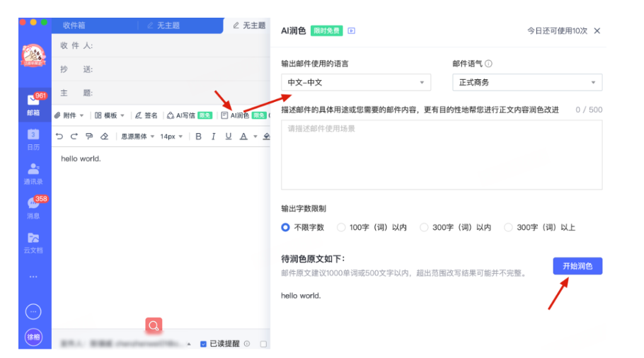Toggle italic formatting
The image size is (644, 358).
coord(214,137)
